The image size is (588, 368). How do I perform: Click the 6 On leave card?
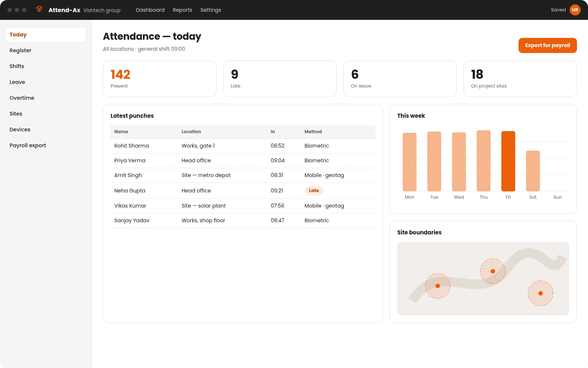point(400,79)
